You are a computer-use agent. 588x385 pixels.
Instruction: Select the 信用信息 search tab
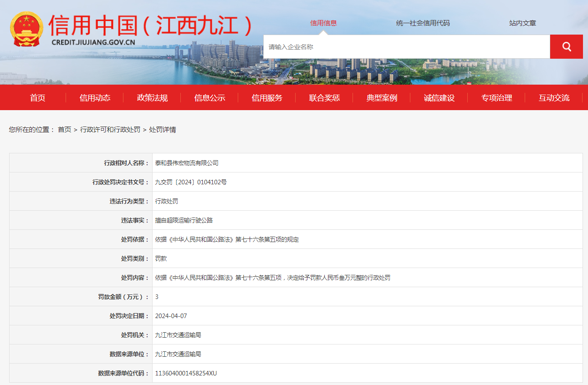pyautogui.click(x=323, y=23)
